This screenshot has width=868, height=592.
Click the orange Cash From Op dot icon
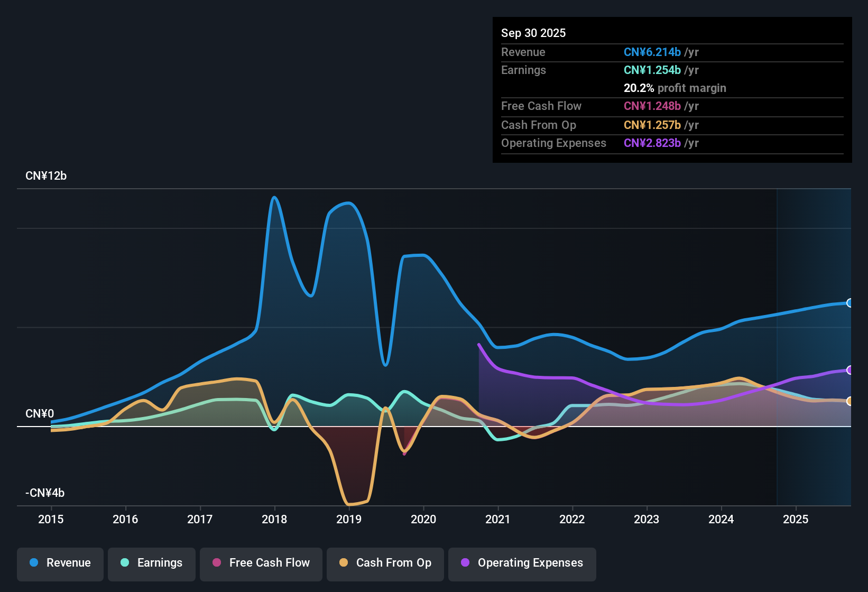point(343,563)
